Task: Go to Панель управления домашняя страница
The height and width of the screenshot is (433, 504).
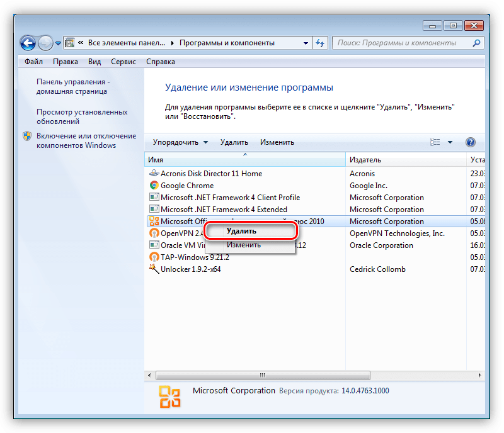Action: click(x=73, y=86)
